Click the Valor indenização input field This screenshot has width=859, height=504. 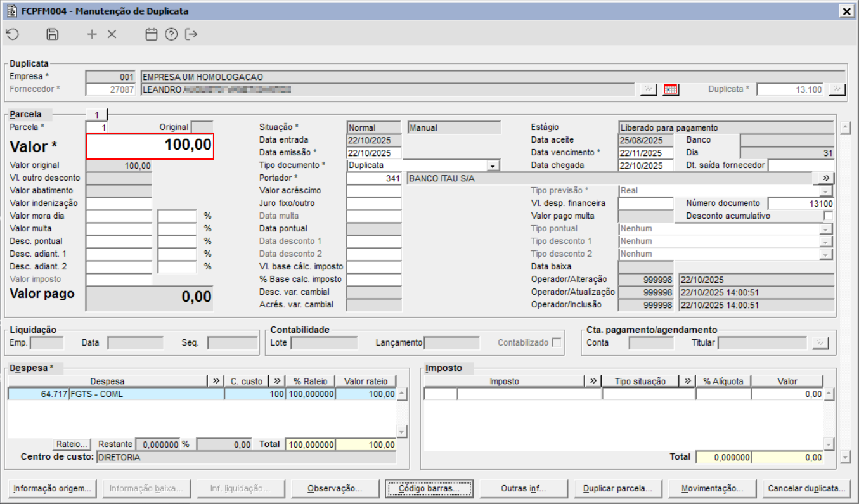pos(119,204)
